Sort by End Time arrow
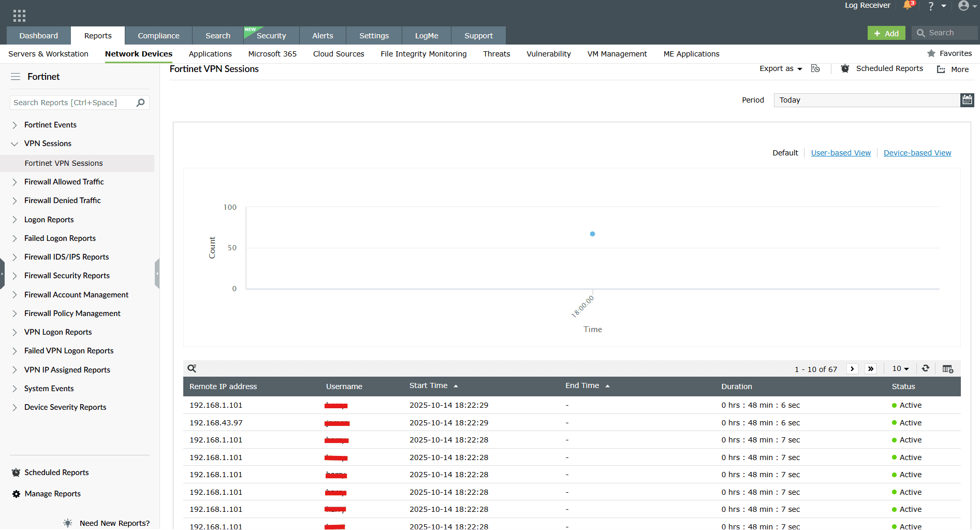980x530 pixels. click(607, 386)
